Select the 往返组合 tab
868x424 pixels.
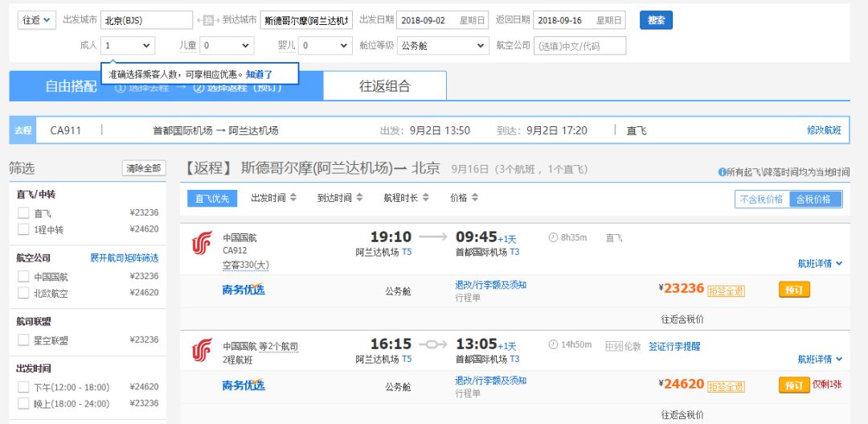pos(385,86)
